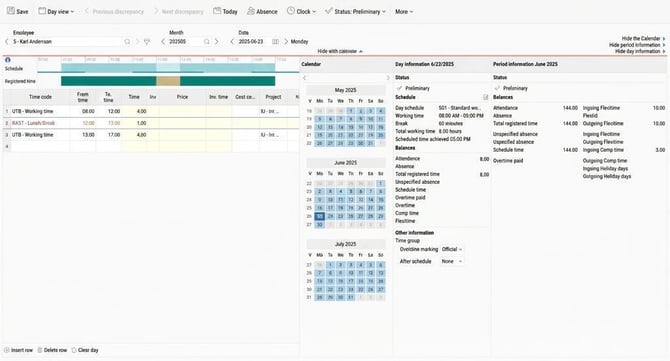Go to next month using right arrow
Image resolution: width=670 pixels, height=361 pixels.
pyautogui.click(x=216, y=41)
